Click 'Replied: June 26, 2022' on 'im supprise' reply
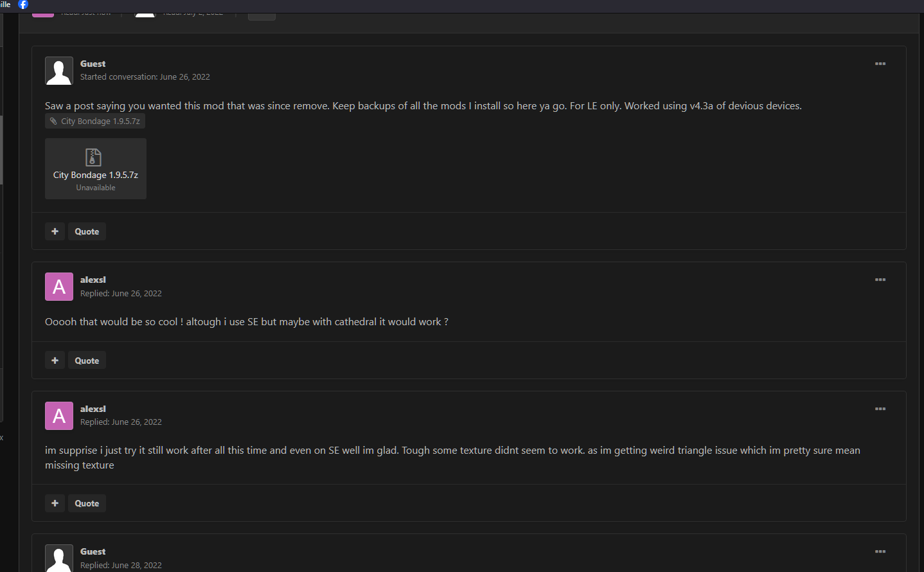This screenshot has height=572, width=924. click(x=121, y=422)
